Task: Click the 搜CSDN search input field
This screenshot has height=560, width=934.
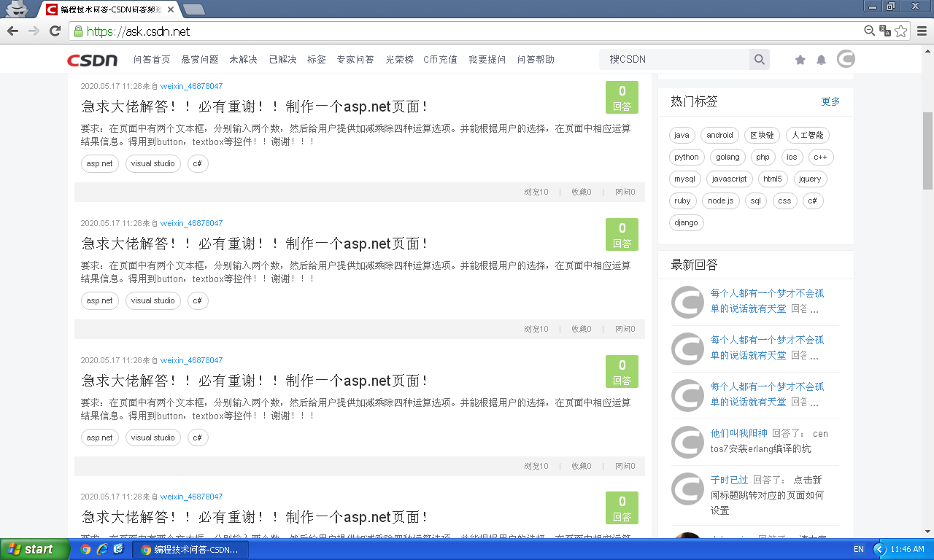Action: (x=675, y=60)
